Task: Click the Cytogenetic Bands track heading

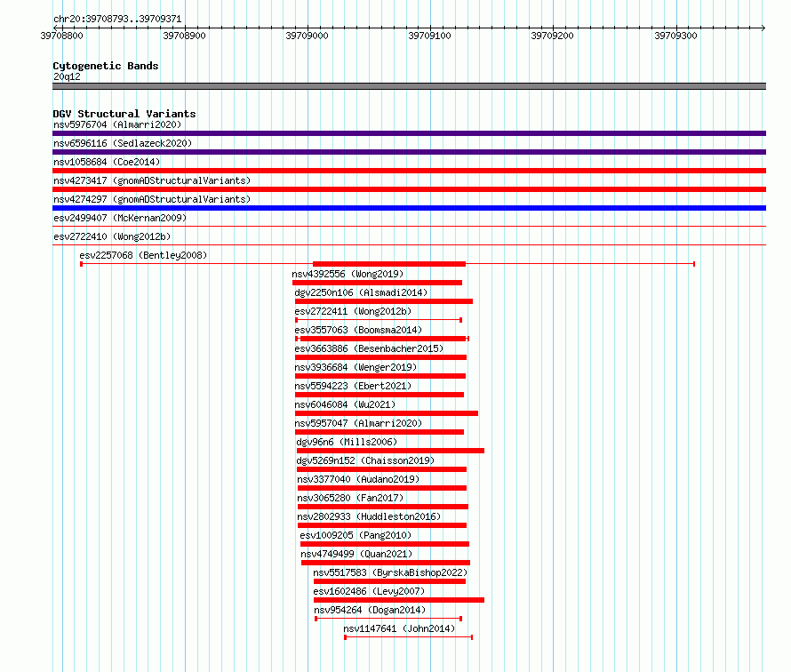Action: pos(106,66)
